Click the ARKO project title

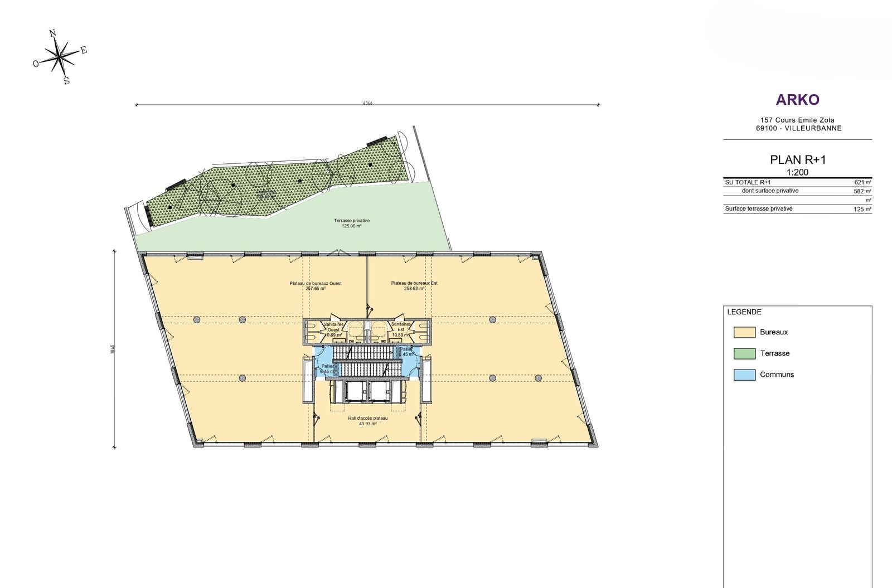[x=797, y=100]
